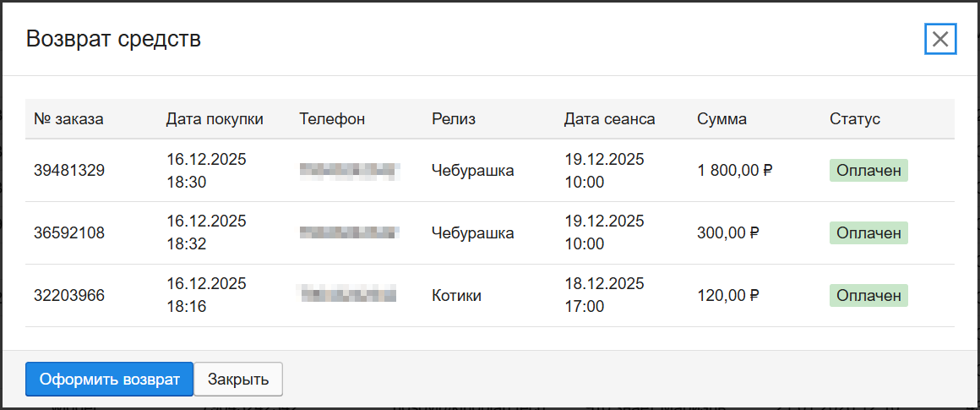Click the Статус column header
The height and width of the screenshot is (410, 980).
tap(855, 119)
